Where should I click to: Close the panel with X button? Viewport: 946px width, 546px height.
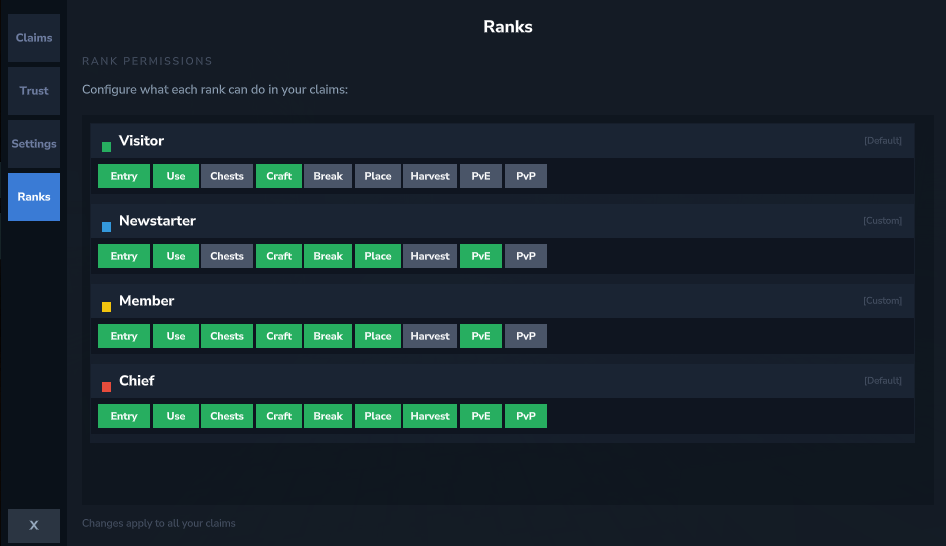(34, 525)
